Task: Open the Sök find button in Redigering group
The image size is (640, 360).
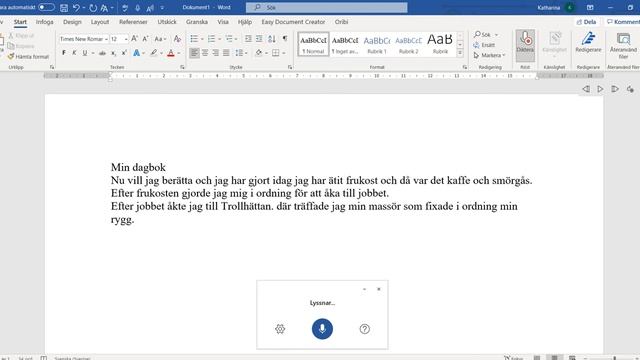Action: (483, 35)
